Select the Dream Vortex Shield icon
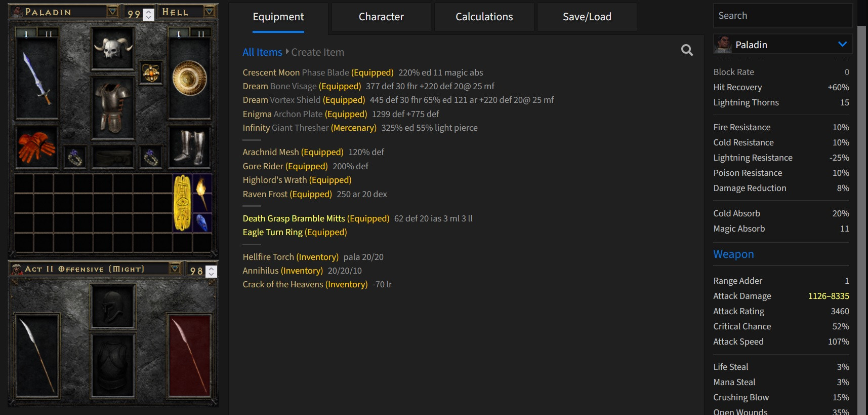Screen dimensions: 868x415 pyautogui.click(x=190, y=79)
